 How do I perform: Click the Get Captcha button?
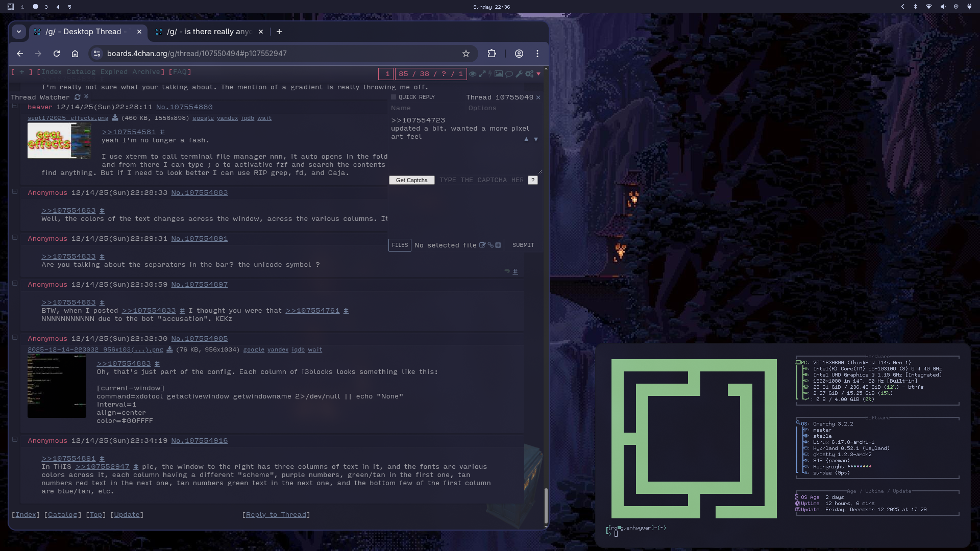(411, 180)
